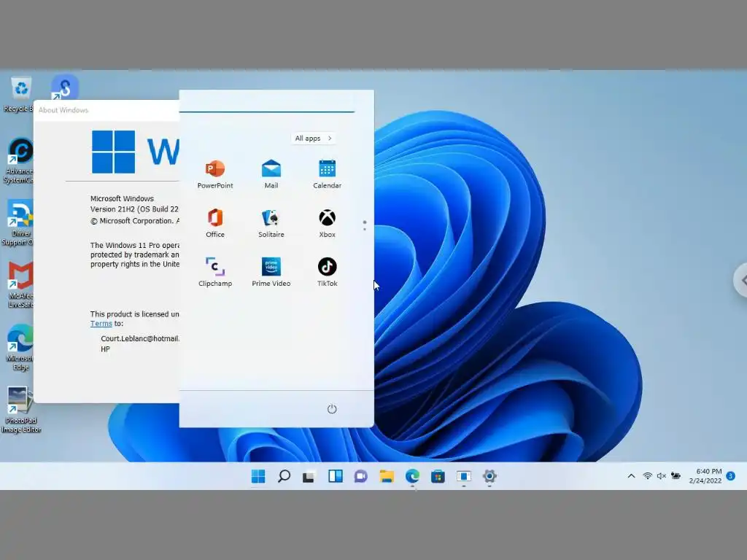Click the battery tray icon
This screenshot has height=560, width=747.
tap(676, 475)
